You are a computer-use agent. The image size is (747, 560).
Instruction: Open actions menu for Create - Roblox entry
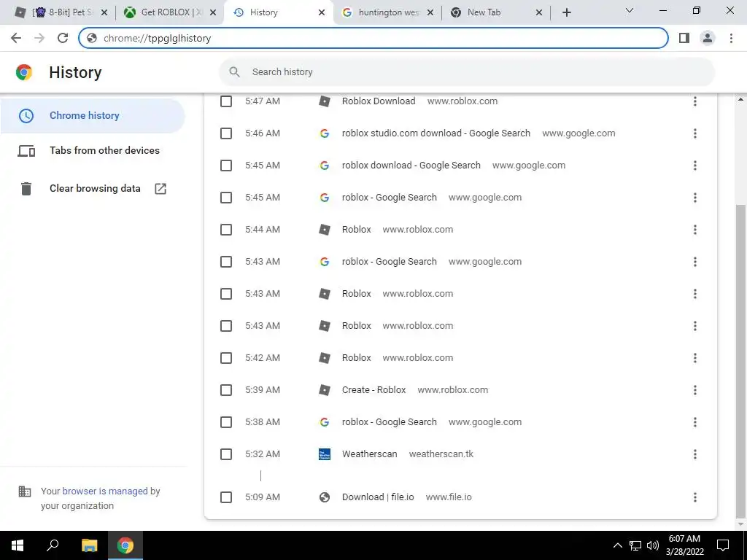click(x=695, y=390)
